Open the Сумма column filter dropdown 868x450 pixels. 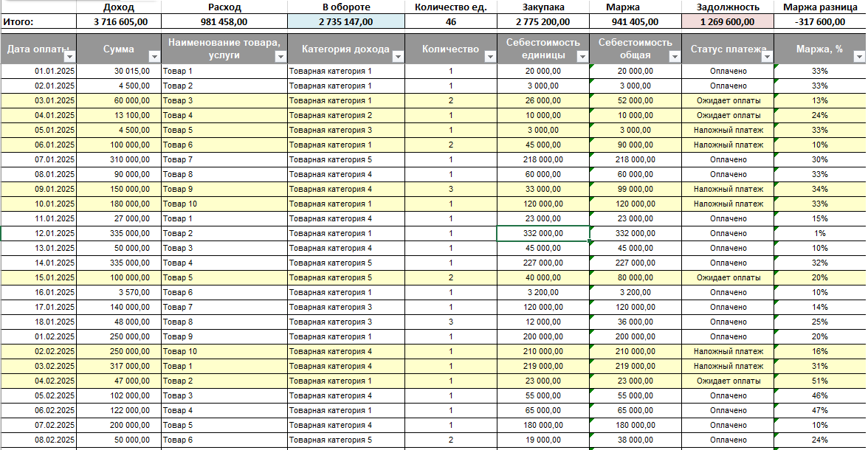(154, 57)
